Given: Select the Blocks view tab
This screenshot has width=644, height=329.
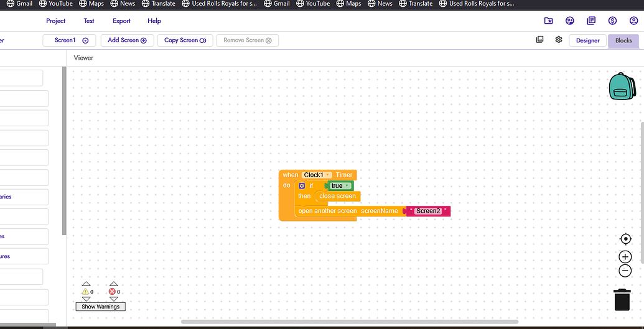Looking at the screenshot, I should click(x=623, y=40).
